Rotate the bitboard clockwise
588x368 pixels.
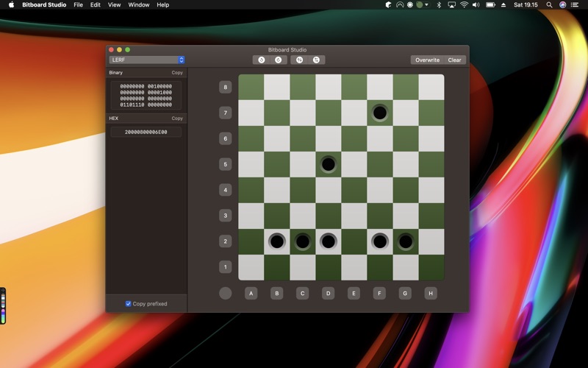pos(279,60)
